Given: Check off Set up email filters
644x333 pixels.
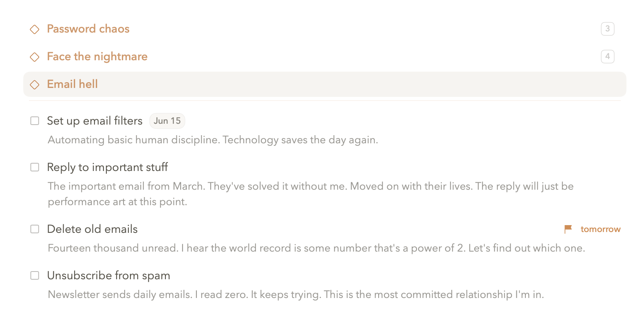Looking at the screenshot, I should coord(35,121).
